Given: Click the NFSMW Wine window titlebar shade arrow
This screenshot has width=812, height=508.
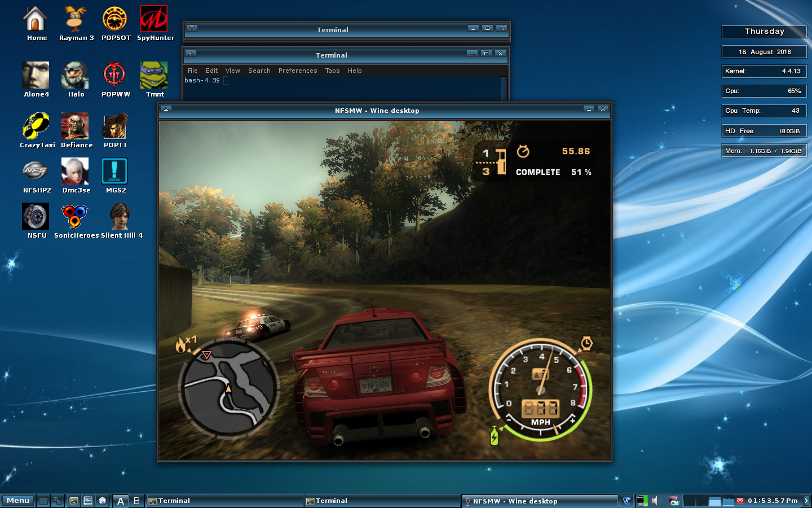Looking at the screenshot, I should pos(166,109).
